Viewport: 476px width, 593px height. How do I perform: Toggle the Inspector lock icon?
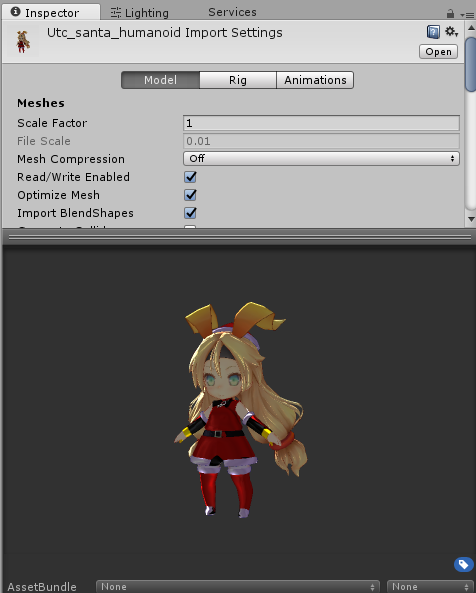point(450,14)
